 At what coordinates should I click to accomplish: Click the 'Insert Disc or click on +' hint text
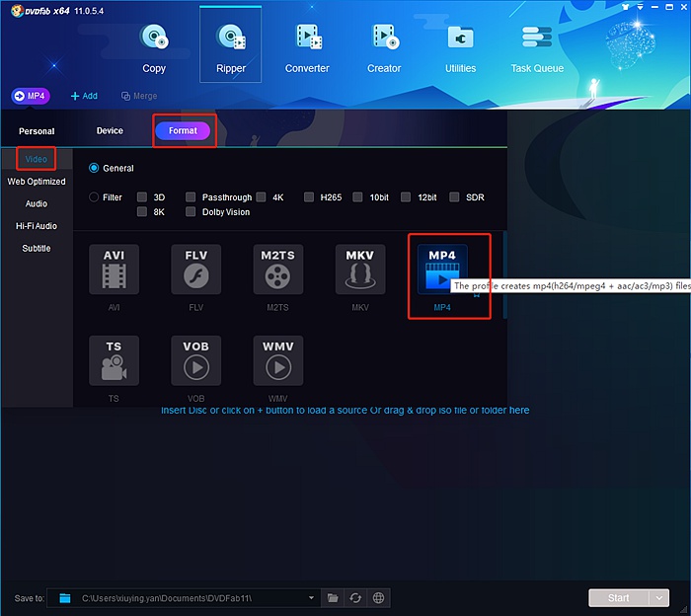(x=345, y=410)
